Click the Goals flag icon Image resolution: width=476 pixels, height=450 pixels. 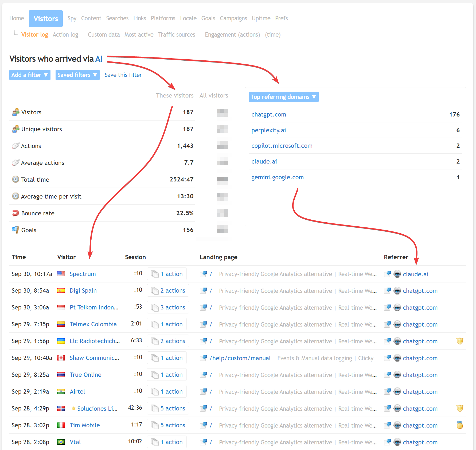(16, 230)
